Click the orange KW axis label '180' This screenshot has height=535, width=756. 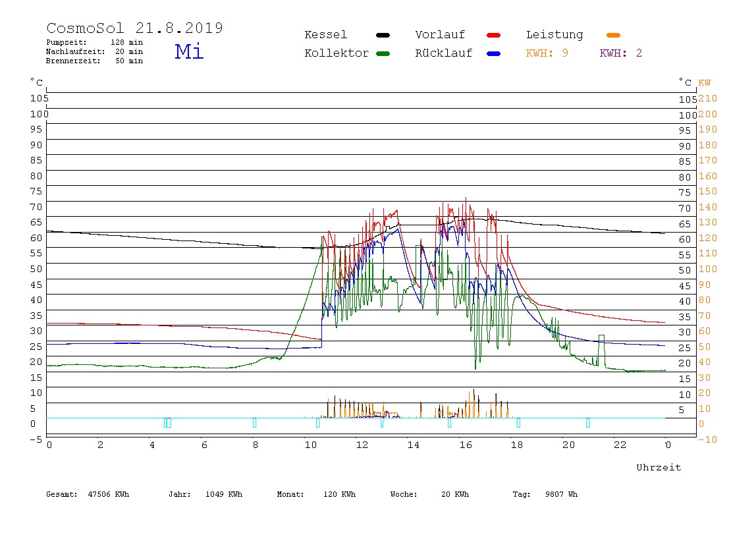[708, 145]
